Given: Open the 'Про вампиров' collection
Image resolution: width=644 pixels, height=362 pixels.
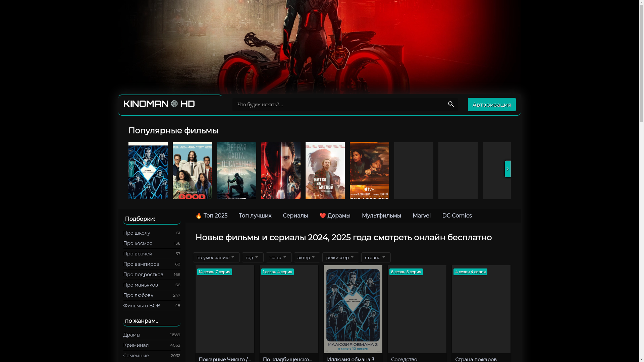Looking at the screenshot, I should [152, 264].
